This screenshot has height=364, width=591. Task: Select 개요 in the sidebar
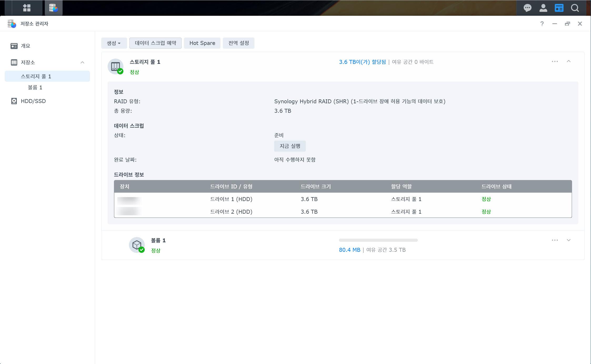click(x=26, y=46)
